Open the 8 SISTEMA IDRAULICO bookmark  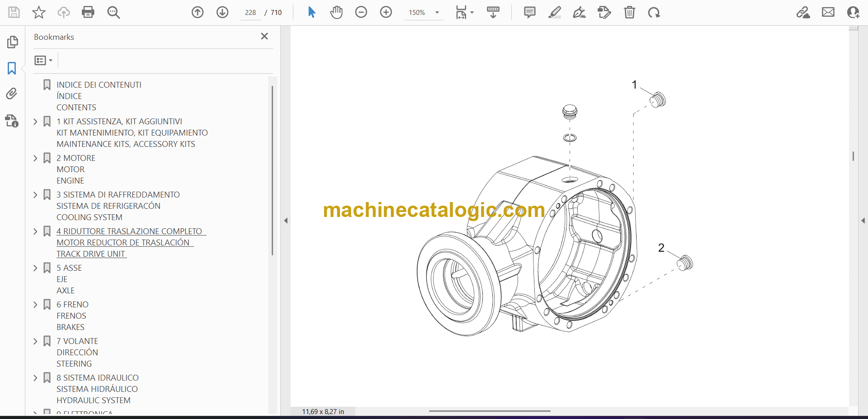(x=97, y=378)
